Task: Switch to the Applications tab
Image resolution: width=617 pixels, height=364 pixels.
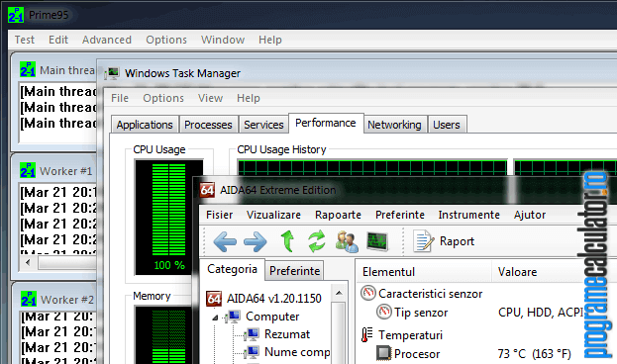Action: pos(145,125)
